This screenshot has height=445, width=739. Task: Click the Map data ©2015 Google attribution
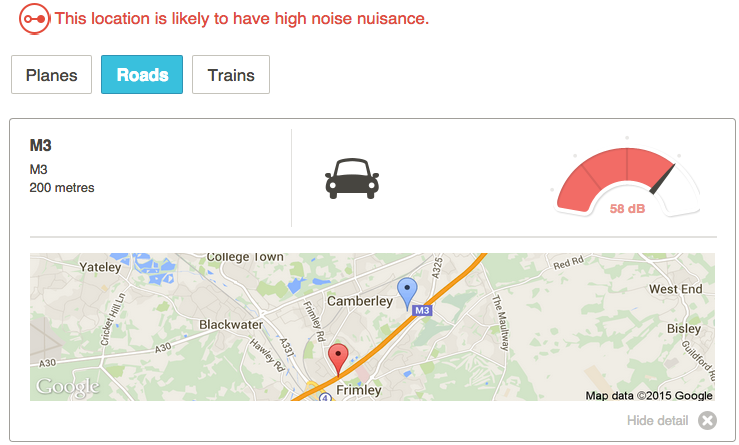(649, 395)
